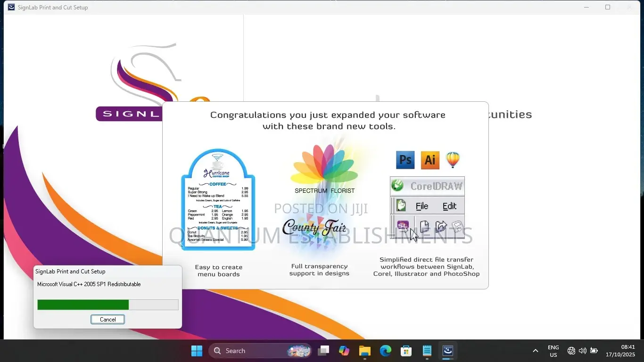The height and width of the screenshot is (362, 644).
Task: Launch Microsoft Edge from the taskbar
Action: point(386,351)
